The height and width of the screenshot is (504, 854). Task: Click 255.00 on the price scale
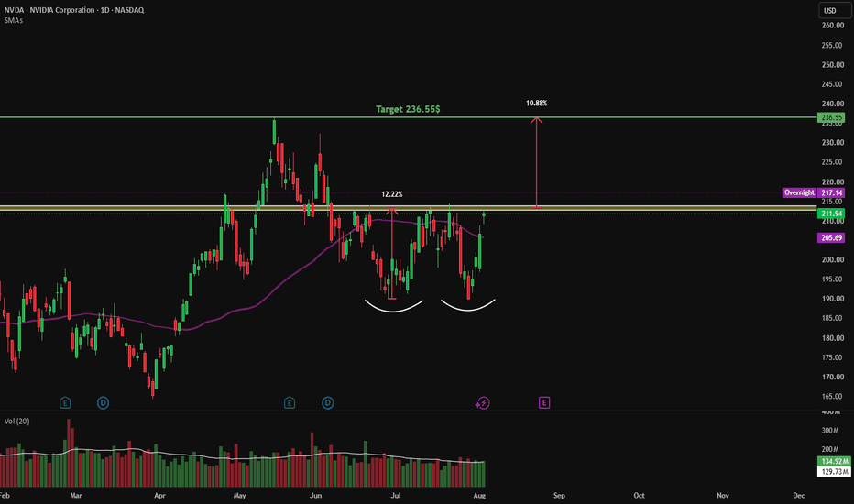[832, 45]
